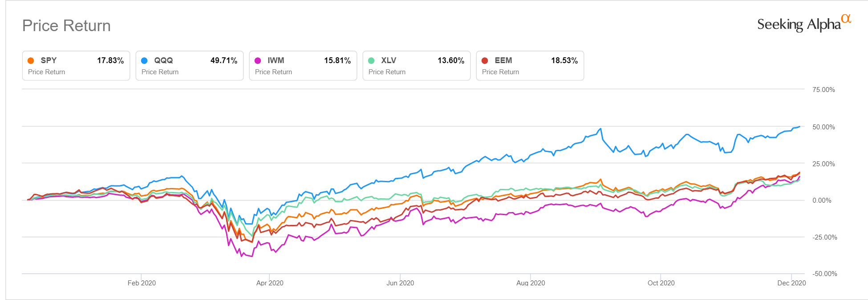This screenshot has height=300, width=868.
Task: Click the 50.00% y-axis label
Action: (823, 127)
